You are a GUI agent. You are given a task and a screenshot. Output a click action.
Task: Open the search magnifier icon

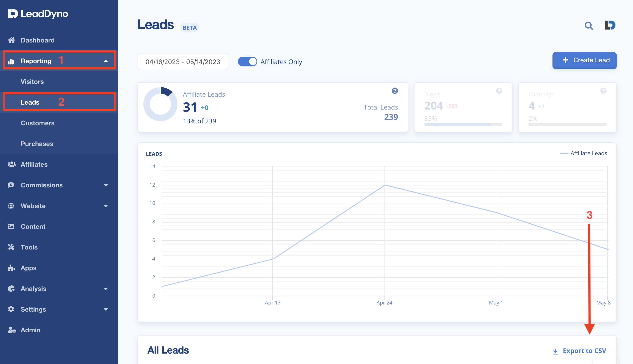tap(589, 26)
